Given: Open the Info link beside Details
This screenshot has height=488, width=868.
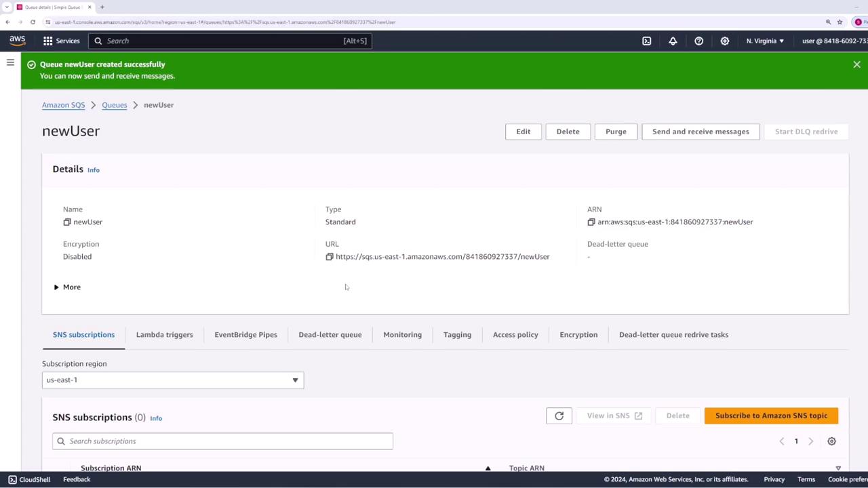Looking at the screenshot, I should point(94,170).
